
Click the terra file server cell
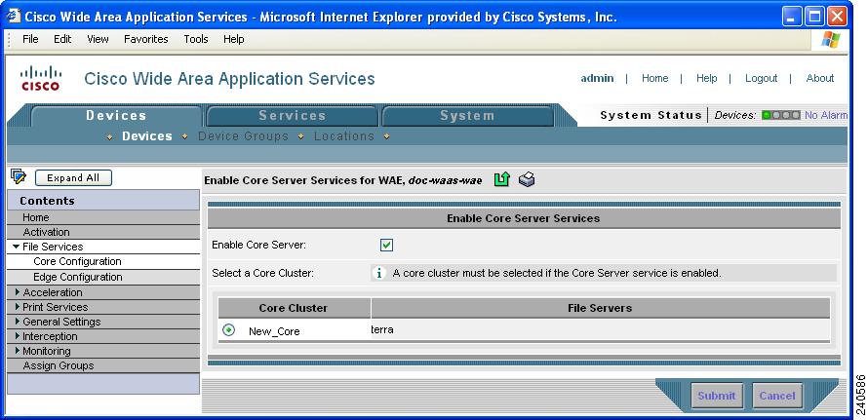point(382,329)
